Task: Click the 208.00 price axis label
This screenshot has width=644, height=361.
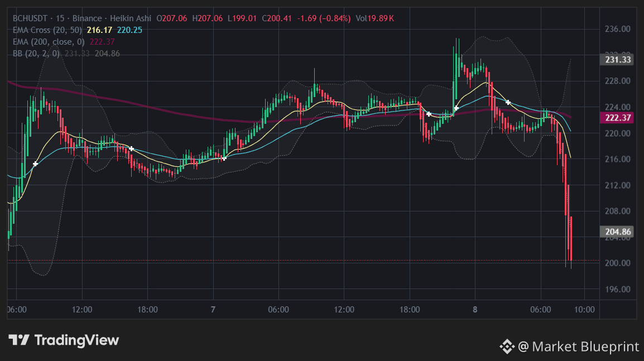Action: 617,211
